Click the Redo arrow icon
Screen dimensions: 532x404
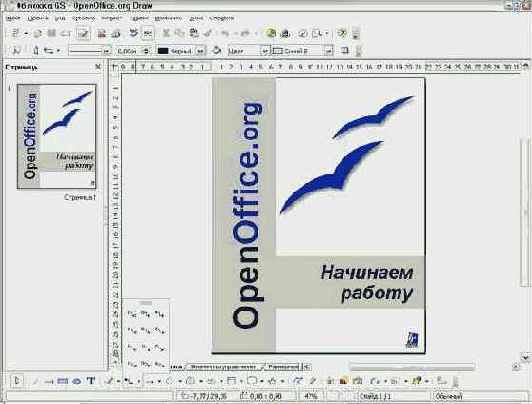click(x=245, y=33)
